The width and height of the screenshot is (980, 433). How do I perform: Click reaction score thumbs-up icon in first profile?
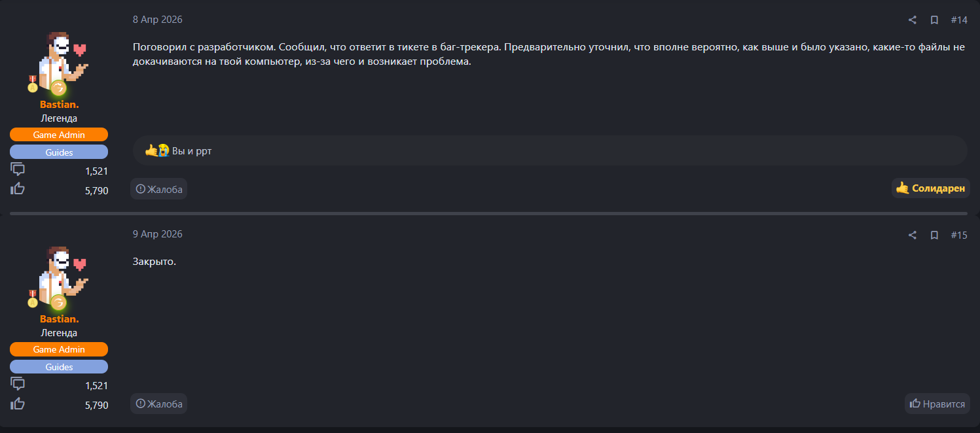[x=18, y=190]
